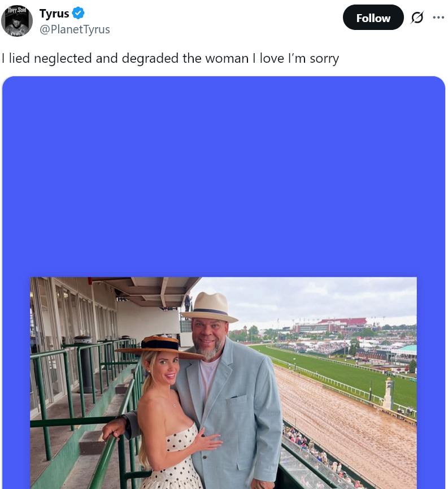Click the Tyrus display name
Viewport: 448px width, 489px height.
pos(54,14)
